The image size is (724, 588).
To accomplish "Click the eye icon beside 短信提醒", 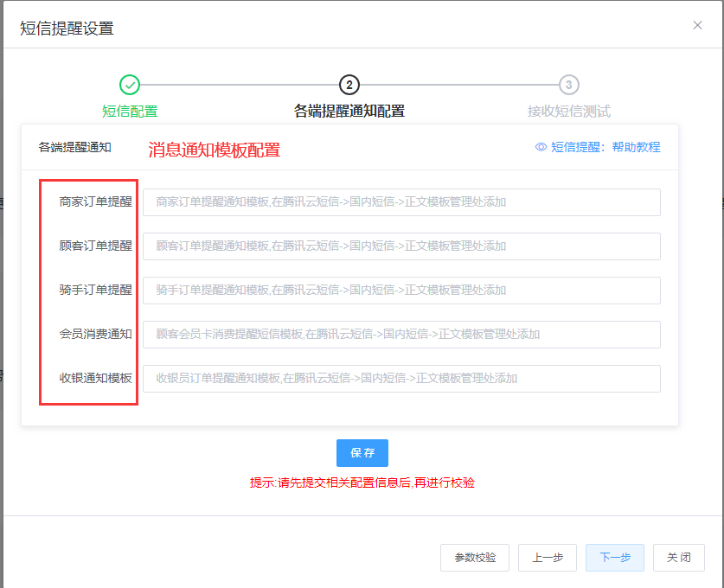I will point(541,147).
